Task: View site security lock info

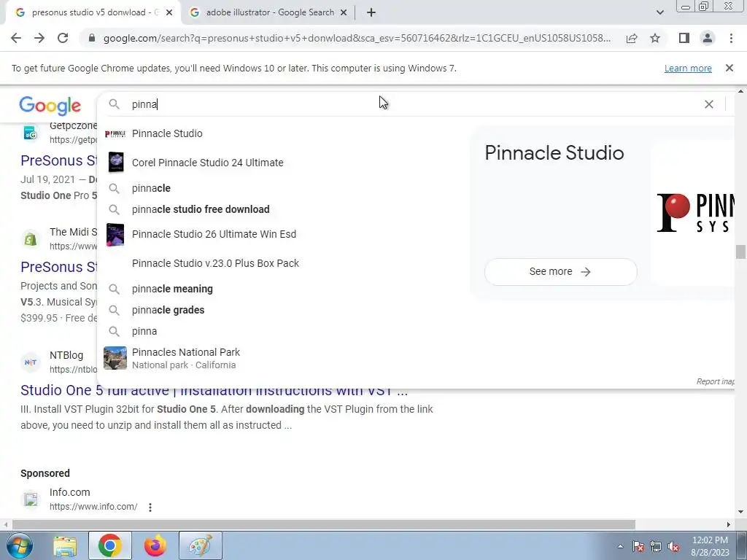Action: 92,38
